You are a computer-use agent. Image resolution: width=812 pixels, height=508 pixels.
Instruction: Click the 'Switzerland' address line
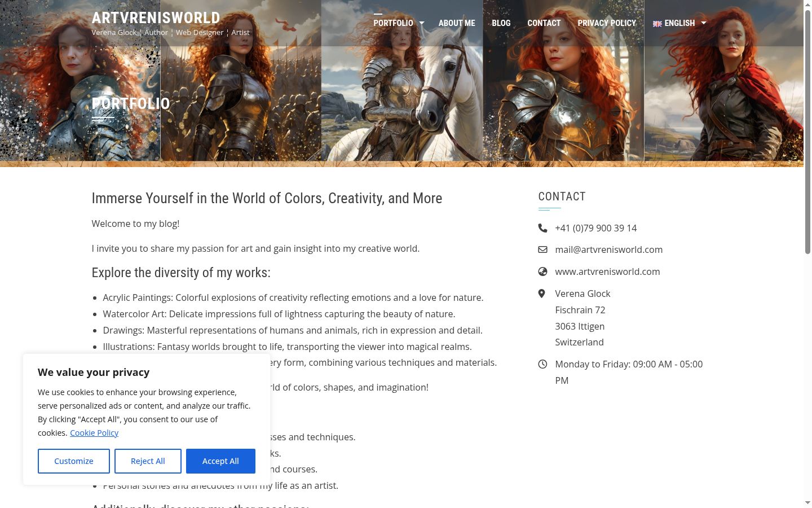[x=579, y=342]
